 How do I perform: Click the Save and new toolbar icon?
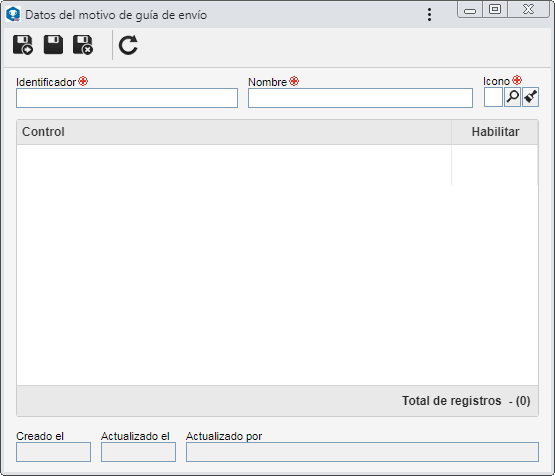coord(23,45)
